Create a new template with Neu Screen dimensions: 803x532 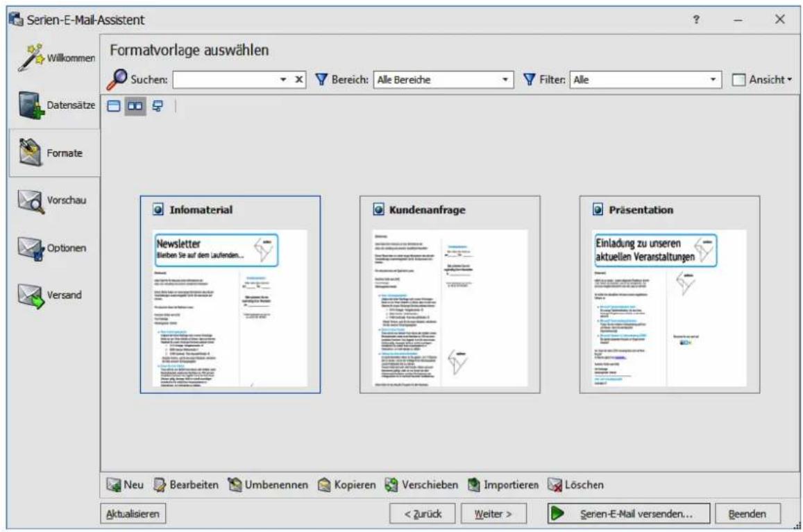(125, 484)
